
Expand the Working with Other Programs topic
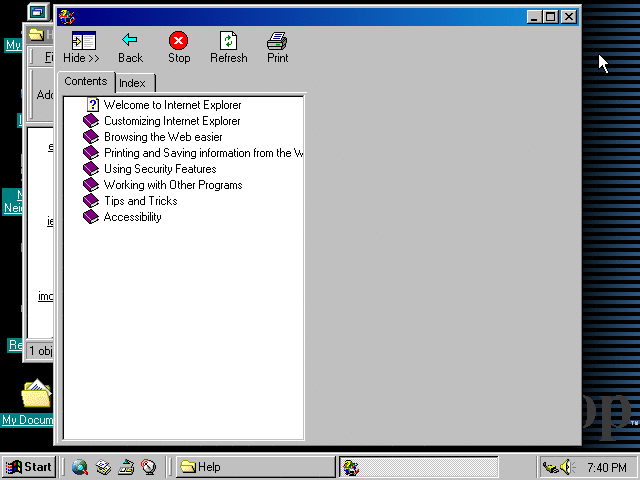[173, 185]
